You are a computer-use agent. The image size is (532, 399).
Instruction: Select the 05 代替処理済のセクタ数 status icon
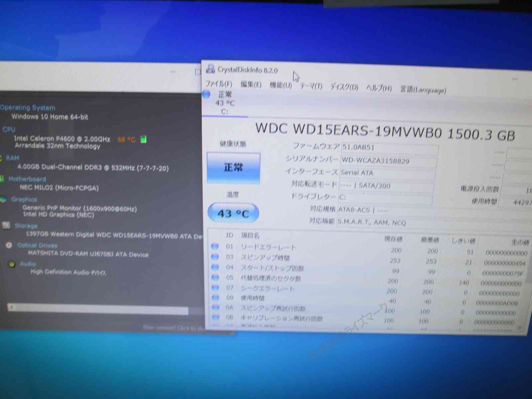click(215, 277)
